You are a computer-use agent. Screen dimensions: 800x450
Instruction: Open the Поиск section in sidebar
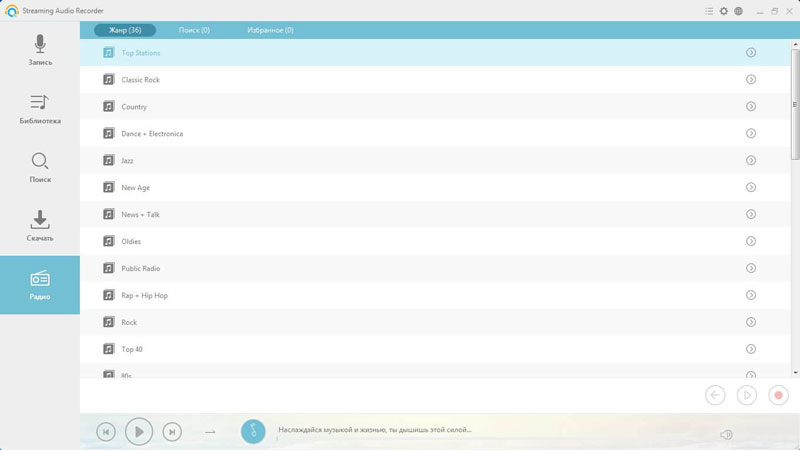coord(40,167)
